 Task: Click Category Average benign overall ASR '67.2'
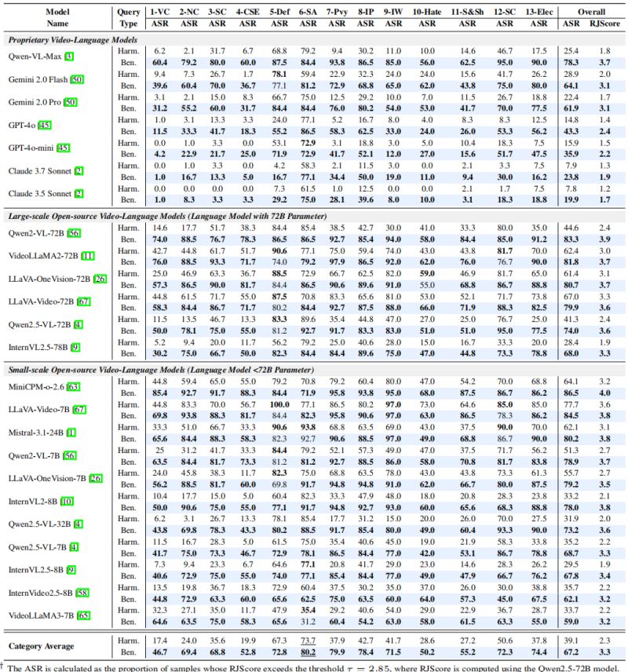click(x=571, y=652)
